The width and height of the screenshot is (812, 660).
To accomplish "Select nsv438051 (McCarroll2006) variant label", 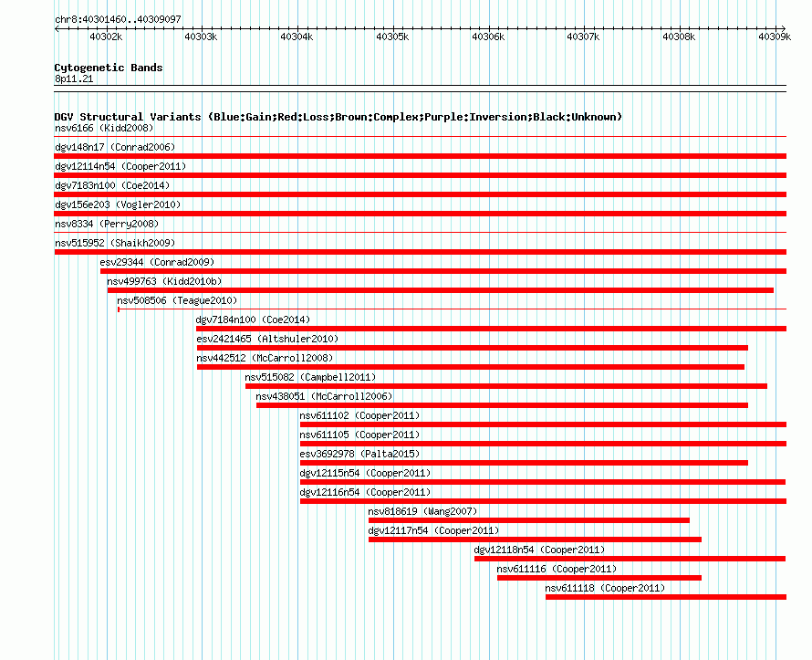I will (324, 396).
